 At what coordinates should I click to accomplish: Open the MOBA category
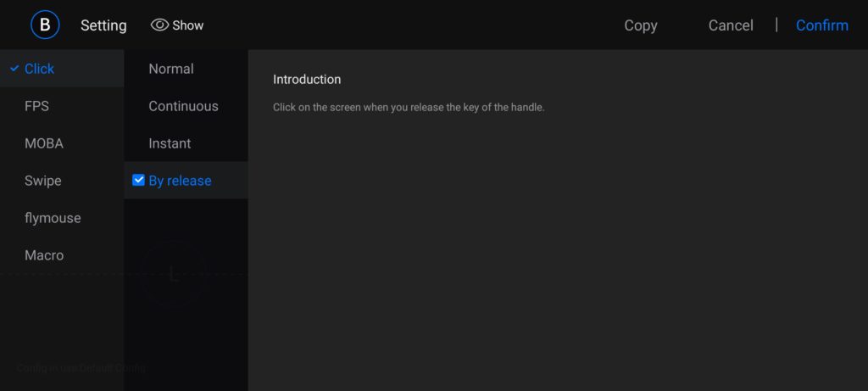44,143
